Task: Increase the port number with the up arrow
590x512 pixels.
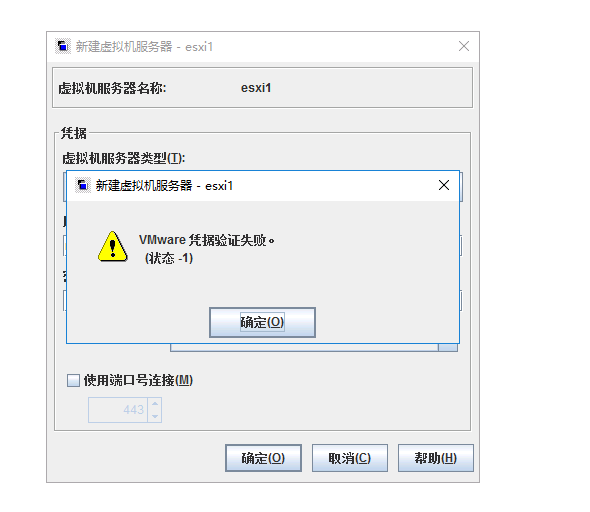Action: click(155, 404)
